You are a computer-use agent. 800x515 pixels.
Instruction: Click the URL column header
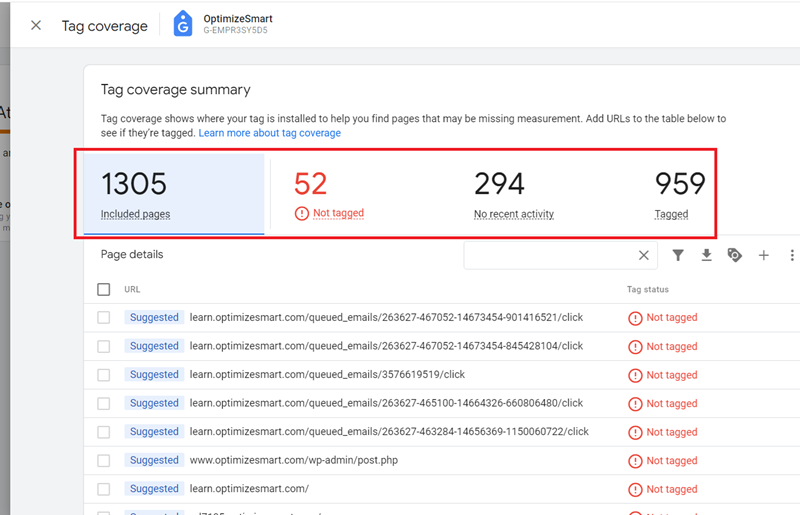tap(132, 289)
